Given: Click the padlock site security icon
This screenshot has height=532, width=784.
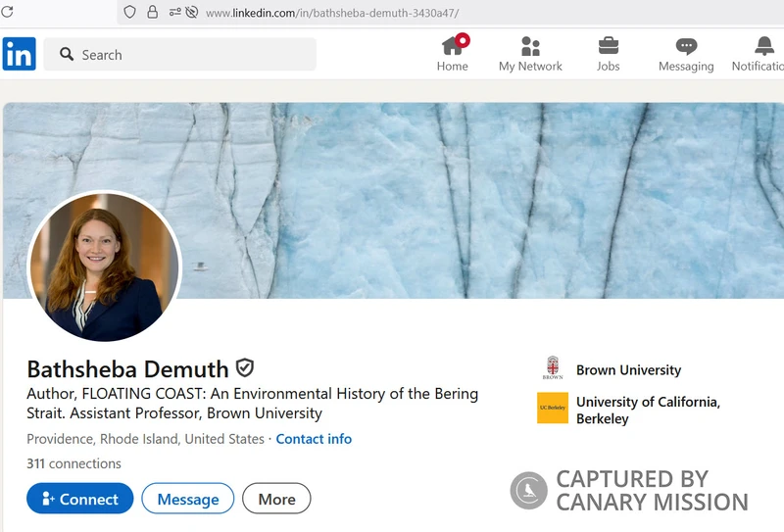Looking at the screenshot, I should point(153,12).
